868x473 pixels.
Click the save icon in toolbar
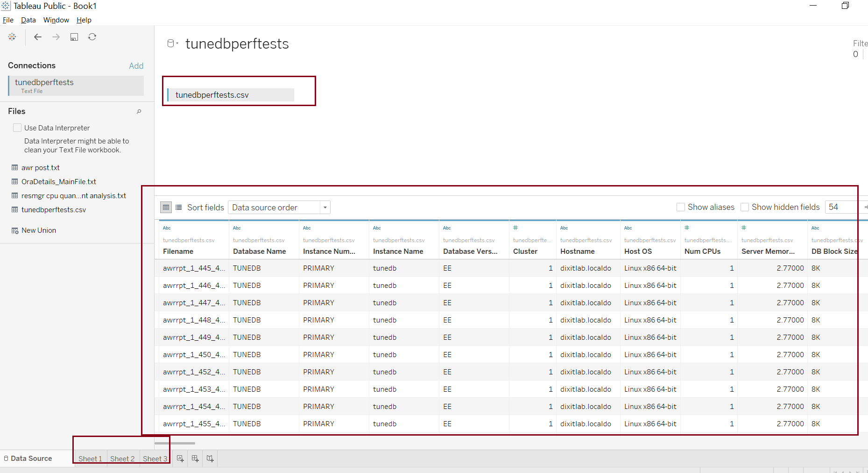point(74,37)
